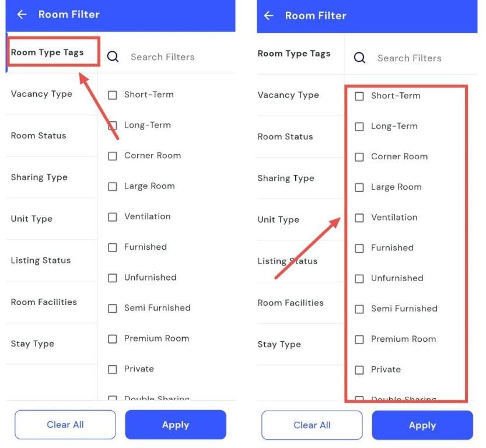Image resolution: width=486 pixels, height=448 pixels.
Task: Tick Furnished checkbox in right screen
Action: coord(359,248)
